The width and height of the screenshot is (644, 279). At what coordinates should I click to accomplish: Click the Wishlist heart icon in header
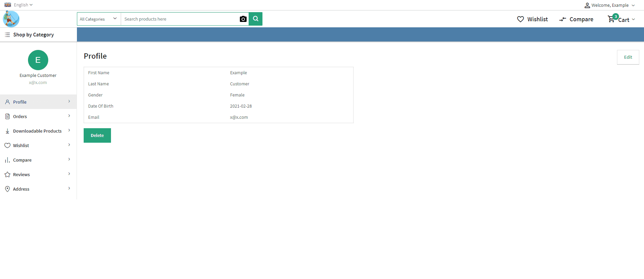pos(521,19)
